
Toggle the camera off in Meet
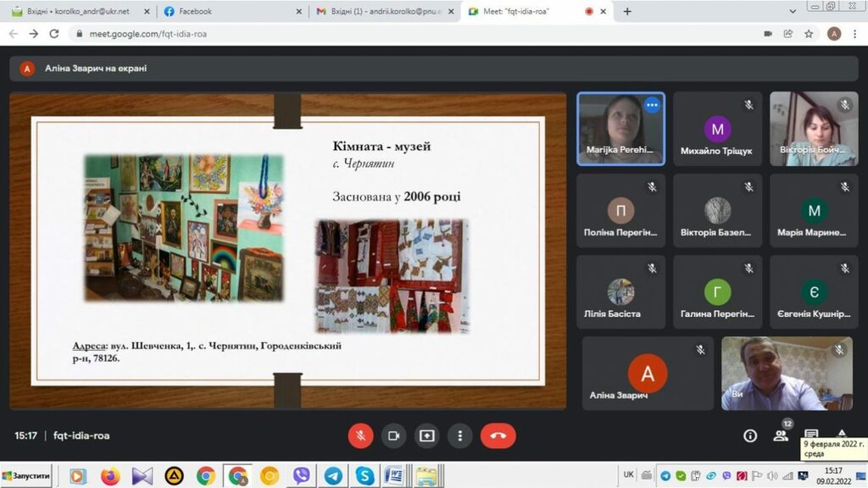click(393, 435)
